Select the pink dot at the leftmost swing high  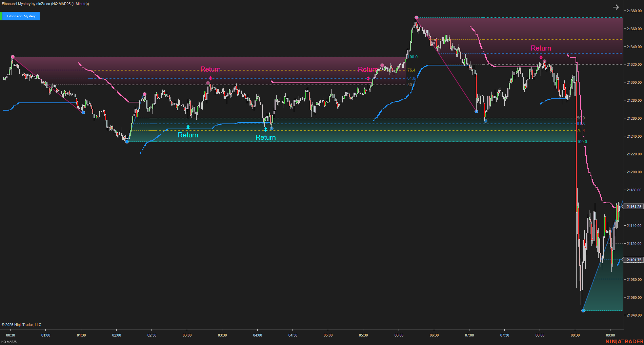[13, 57]
